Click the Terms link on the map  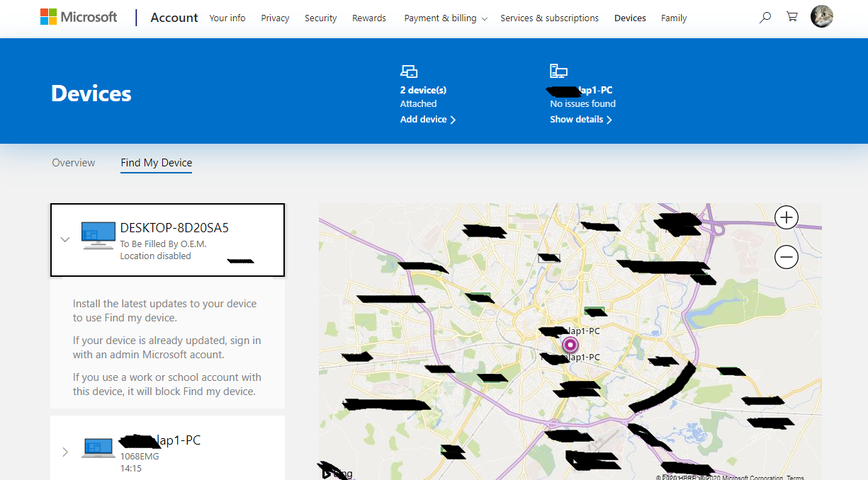tap(795, 478)
